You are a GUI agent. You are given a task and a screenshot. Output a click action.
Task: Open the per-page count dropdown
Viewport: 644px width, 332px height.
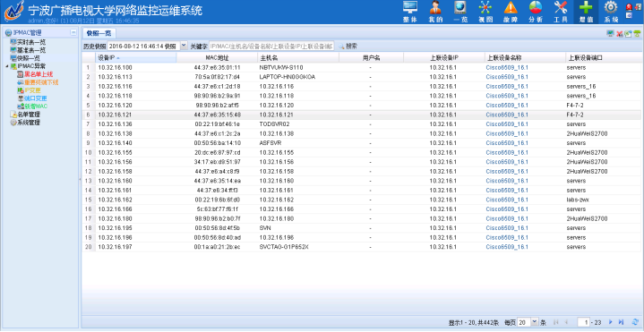pyautogui.click(x=535, y=322)
